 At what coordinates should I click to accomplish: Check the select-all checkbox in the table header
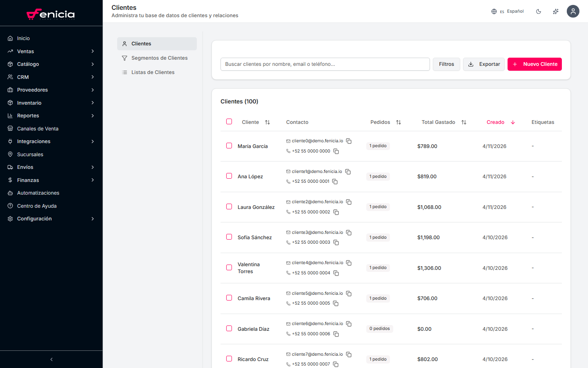click(x=229, y=121)
